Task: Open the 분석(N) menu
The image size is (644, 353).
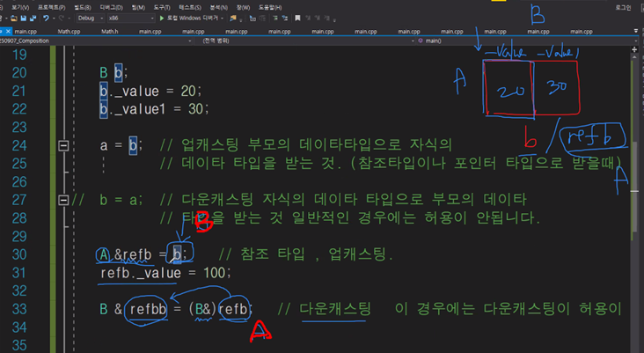Action: (218, 7)
